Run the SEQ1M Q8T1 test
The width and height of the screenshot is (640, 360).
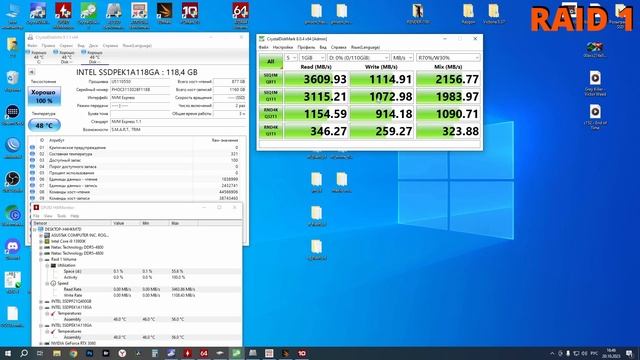tap(271, 78)
